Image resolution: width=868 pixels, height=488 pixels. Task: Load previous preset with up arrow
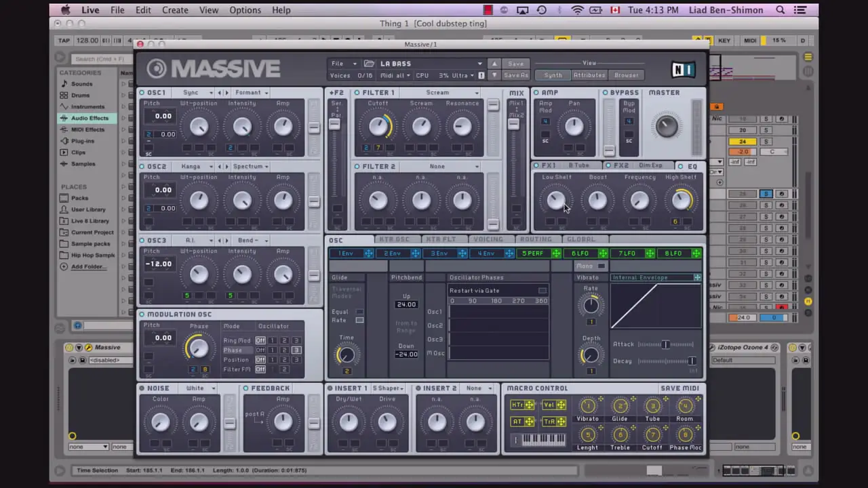tap(494, 64)
